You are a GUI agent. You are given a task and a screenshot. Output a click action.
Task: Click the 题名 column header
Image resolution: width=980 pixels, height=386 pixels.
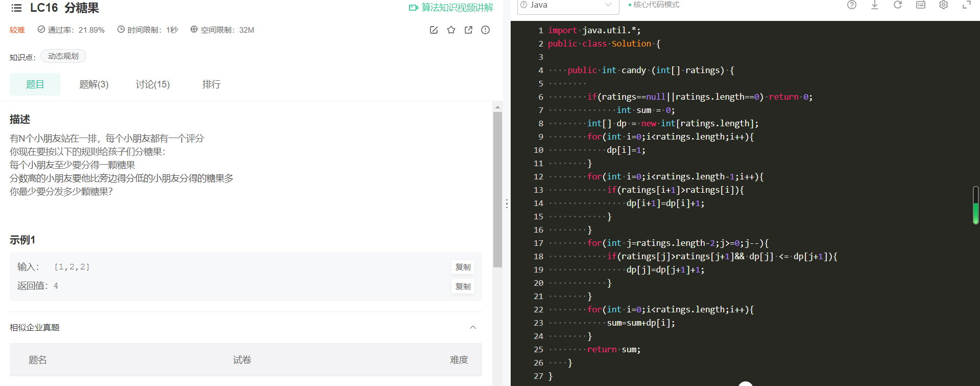tap(38, 360)
